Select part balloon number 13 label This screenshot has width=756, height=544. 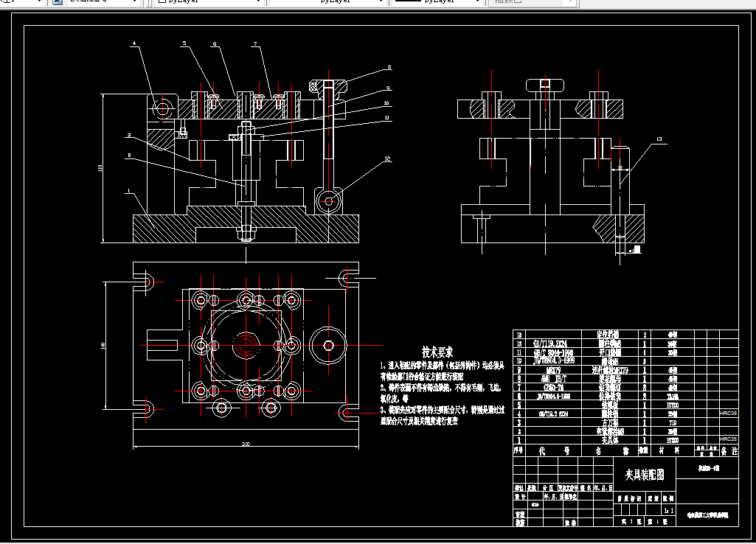click(659, 139)
